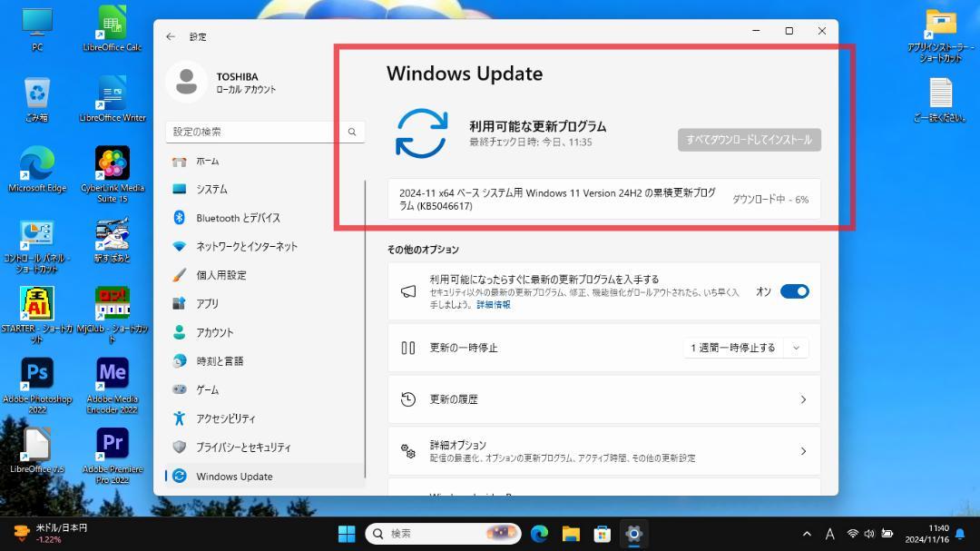
Task: Click the IME input mode A indicator
Action: coord(829,534)
